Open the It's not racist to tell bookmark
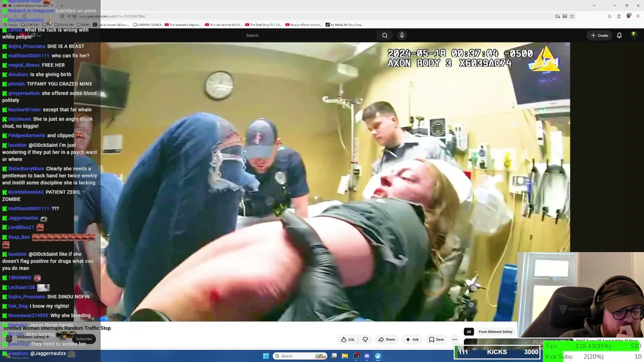The height and width of the screenshot is (362, 644). point(223,25)
